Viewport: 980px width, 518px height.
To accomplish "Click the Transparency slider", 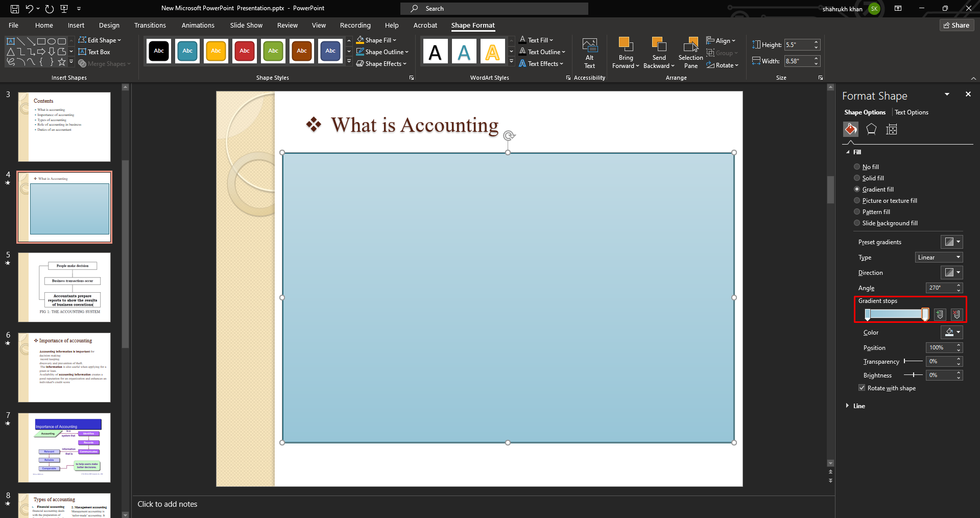I will click(x=913, y=361).
